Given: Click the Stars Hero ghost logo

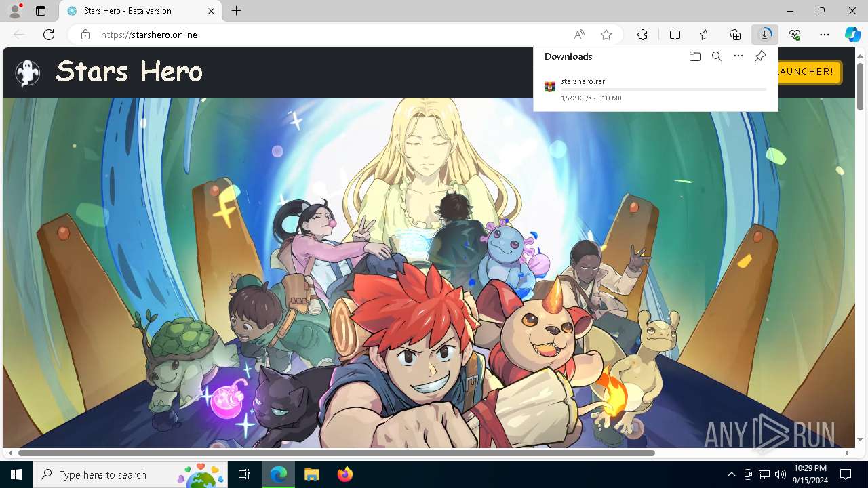Looking at the screenshot, I should pyautogui.click(x=28, y=73).
